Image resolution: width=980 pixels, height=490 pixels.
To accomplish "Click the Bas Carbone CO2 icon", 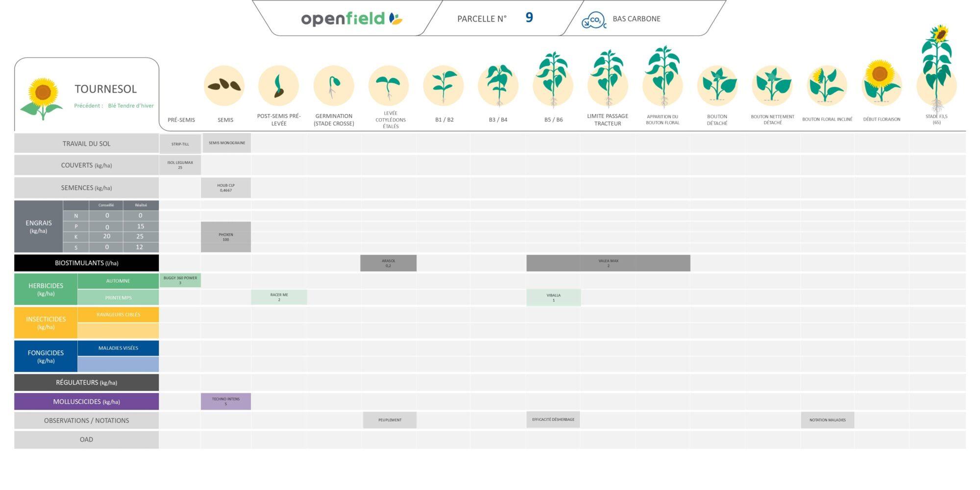I will tap(593, 20).
